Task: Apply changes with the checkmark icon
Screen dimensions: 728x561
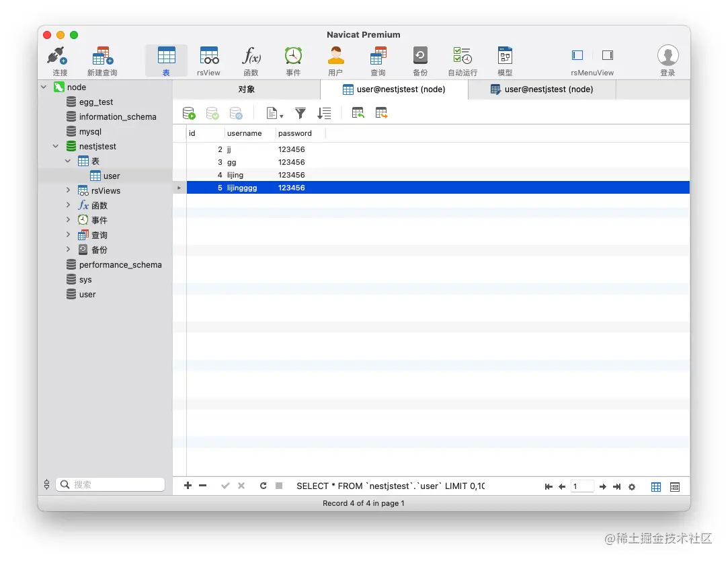Action: 225,486
